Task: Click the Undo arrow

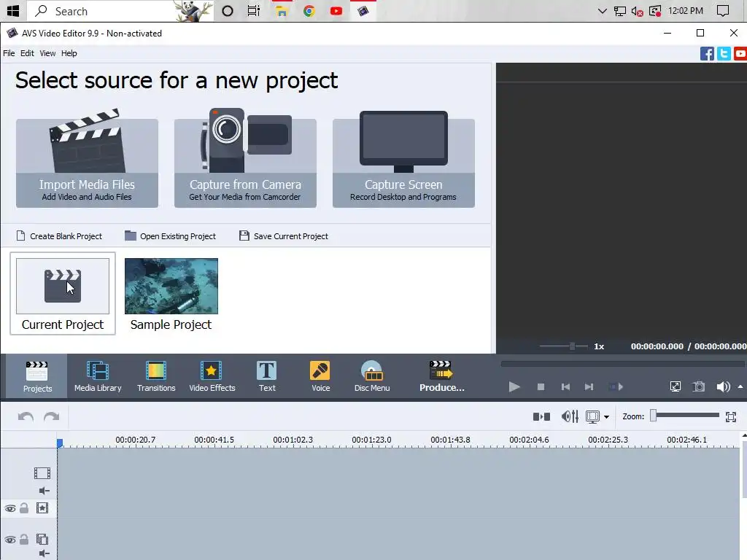Action: 26,416
